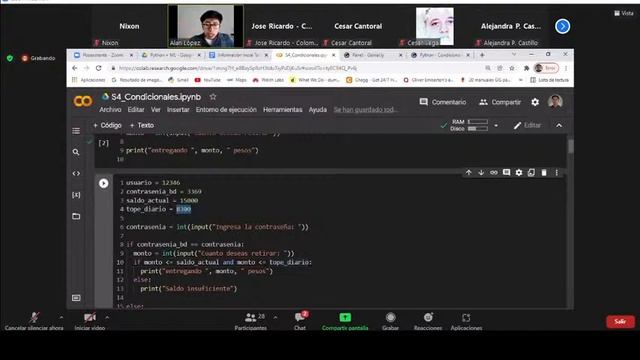Screen dimensions: 640x360
Task: Click the Comentario button
Action: (x=443, y=102)
